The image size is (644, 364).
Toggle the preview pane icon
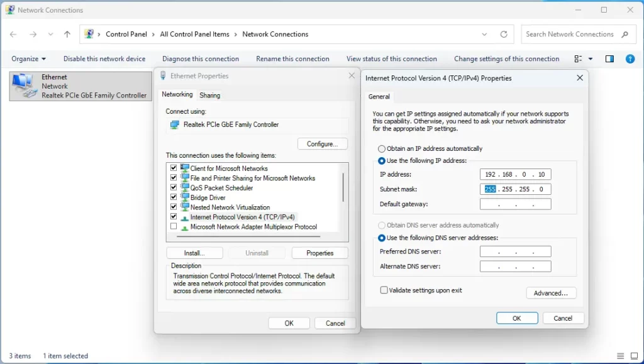coord(609,58)
